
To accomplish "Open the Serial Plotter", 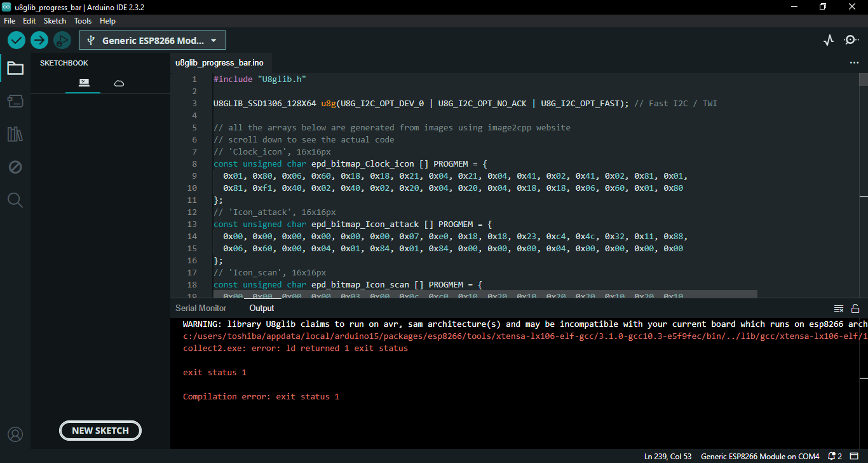I will click(x=829, y=41).
